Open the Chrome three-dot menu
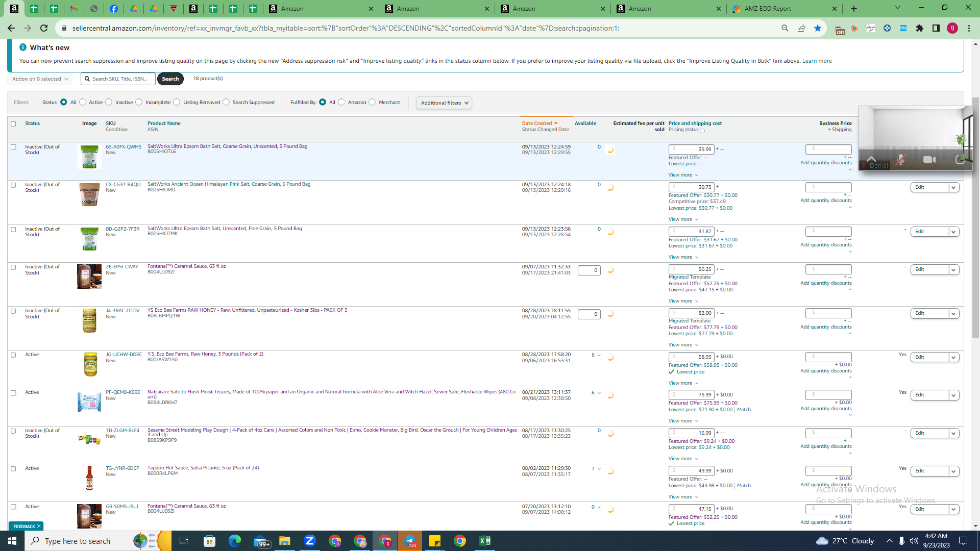The image size is (980, 551). click(x=969, y=28)
